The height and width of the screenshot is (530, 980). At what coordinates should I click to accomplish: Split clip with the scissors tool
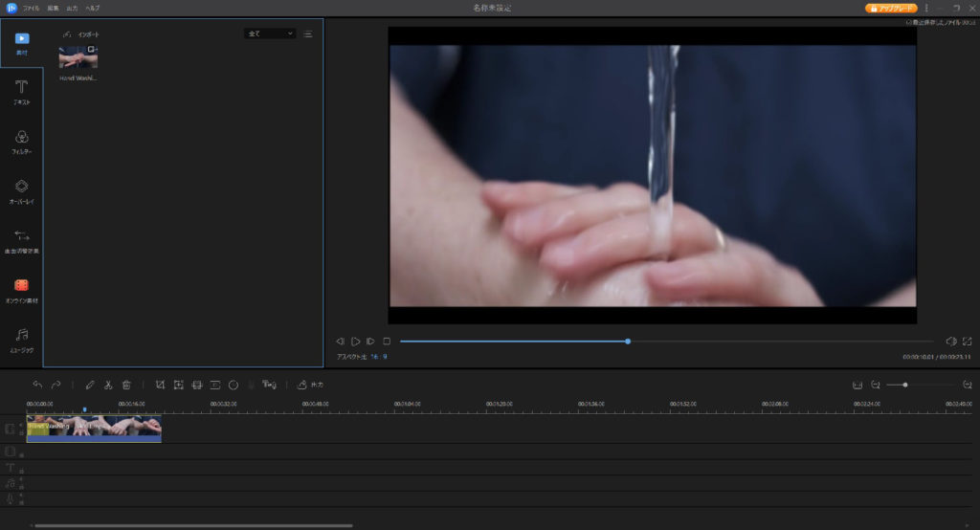108,385
